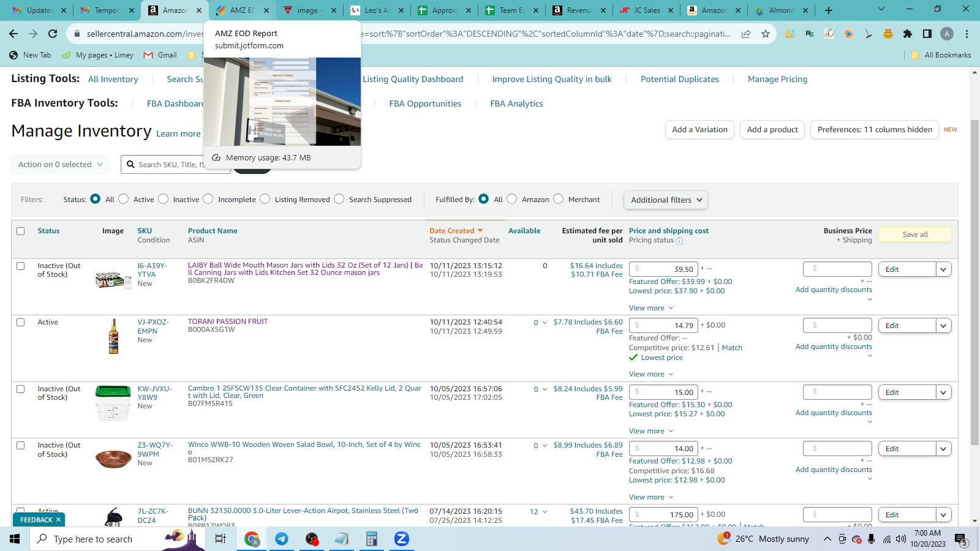The width and height of the screenshot is (980, 551).
Task: Open the AMZScout extension icon
Action: (x=790, y=34)
